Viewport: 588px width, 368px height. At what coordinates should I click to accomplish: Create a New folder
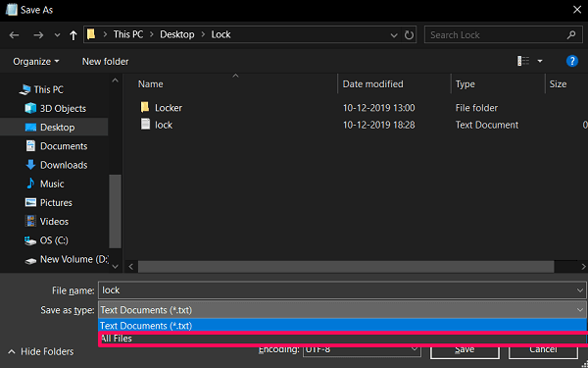(106, 61)
